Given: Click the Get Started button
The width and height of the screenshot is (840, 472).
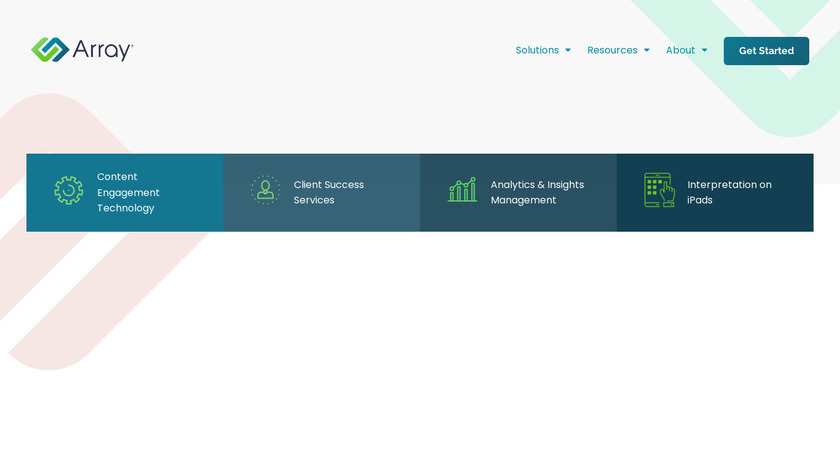Looking at the screenshot, I should point(766,51).
